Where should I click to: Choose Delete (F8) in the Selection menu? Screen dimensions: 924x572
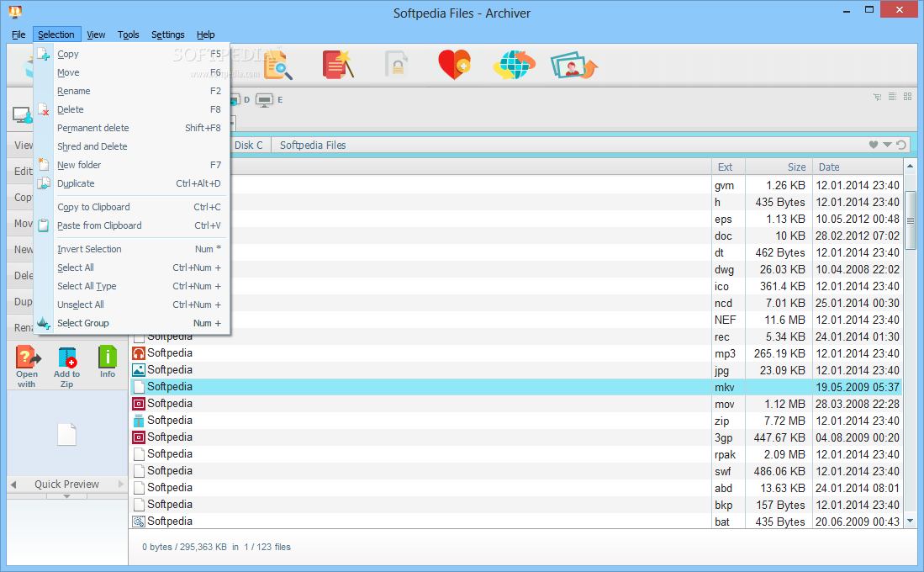click(x=131, y=109)
